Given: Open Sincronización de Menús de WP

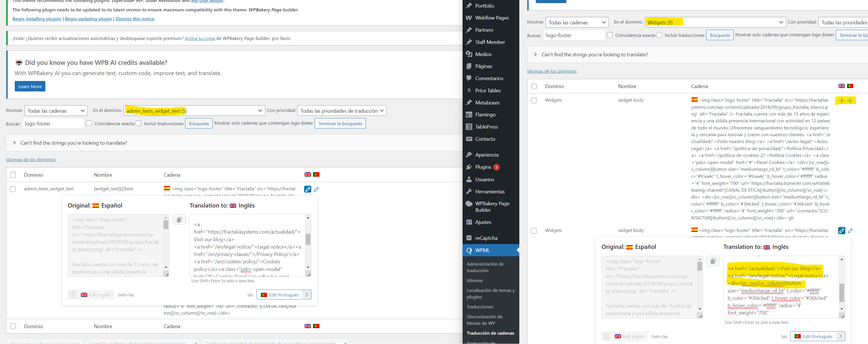Looking at the screenshot, I should tap(484, 320).
